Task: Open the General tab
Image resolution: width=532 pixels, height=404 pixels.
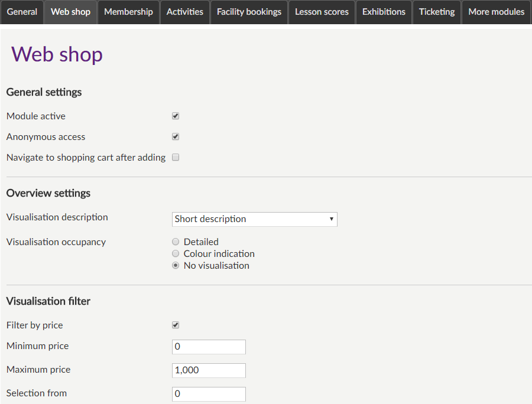Action: tap(22, 12)
